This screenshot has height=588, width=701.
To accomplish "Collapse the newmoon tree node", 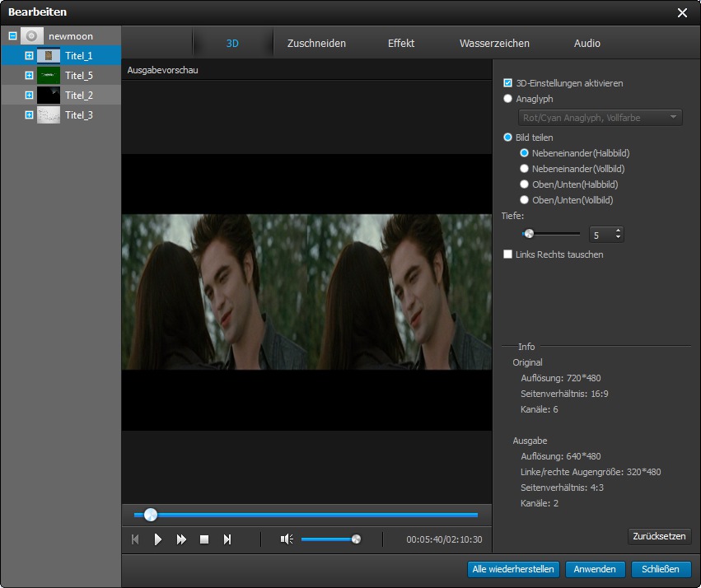I will pos(12,35).
